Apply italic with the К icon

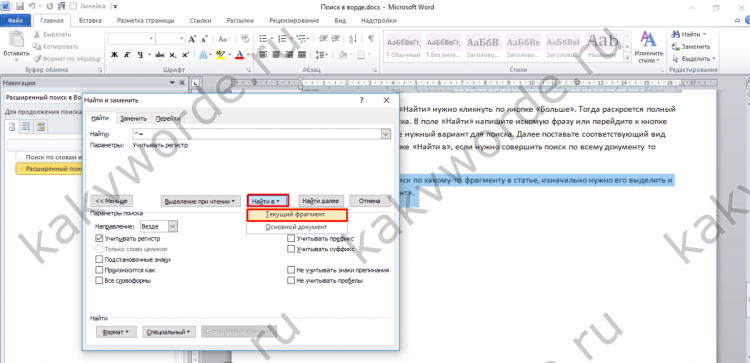tap(127, 55)
